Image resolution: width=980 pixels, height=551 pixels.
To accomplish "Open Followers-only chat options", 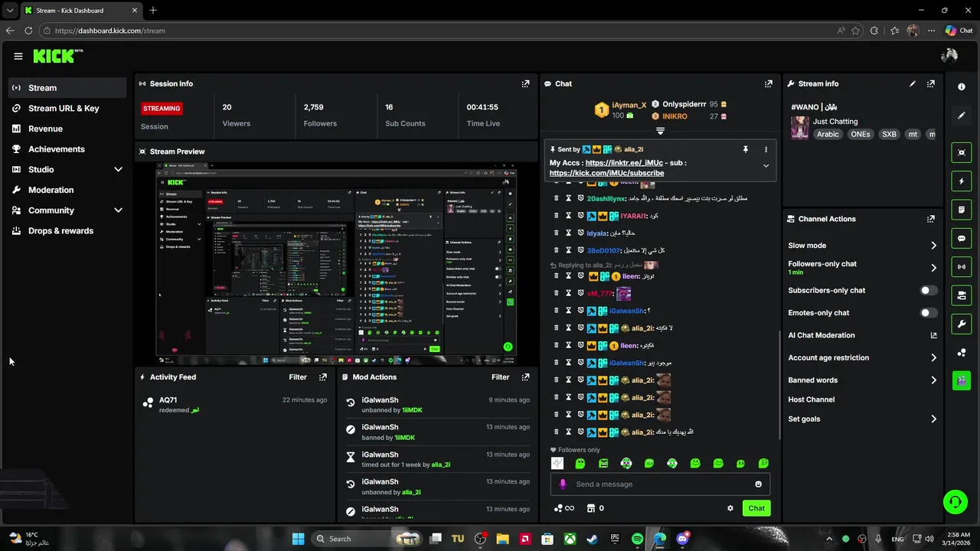I will [x=862, y=268].
